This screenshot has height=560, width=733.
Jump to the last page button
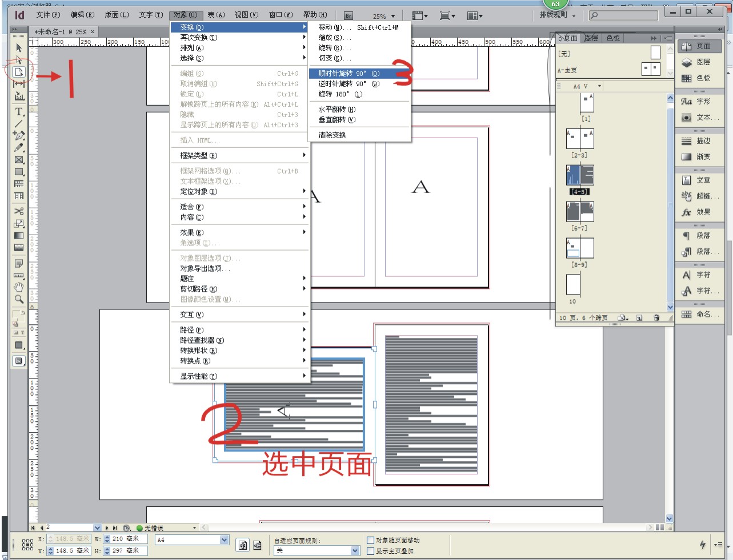pos(115,528)
